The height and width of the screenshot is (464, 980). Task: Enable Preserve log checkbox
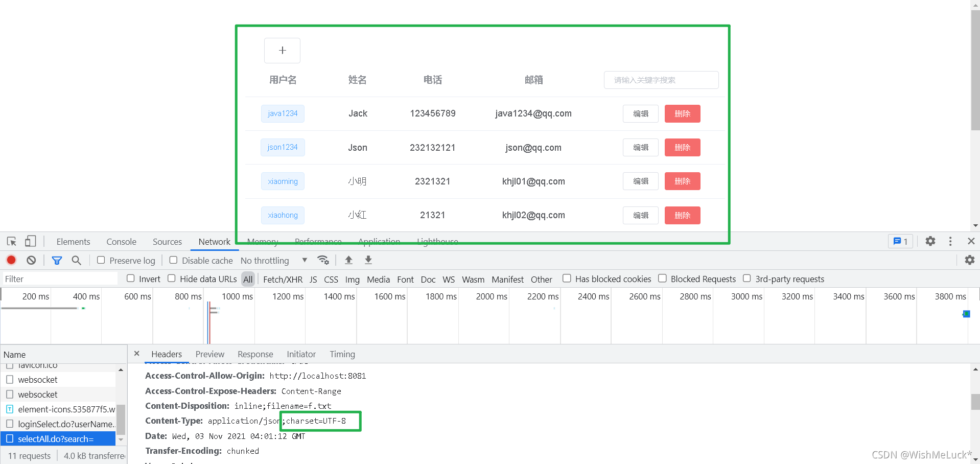click(101, 260)
